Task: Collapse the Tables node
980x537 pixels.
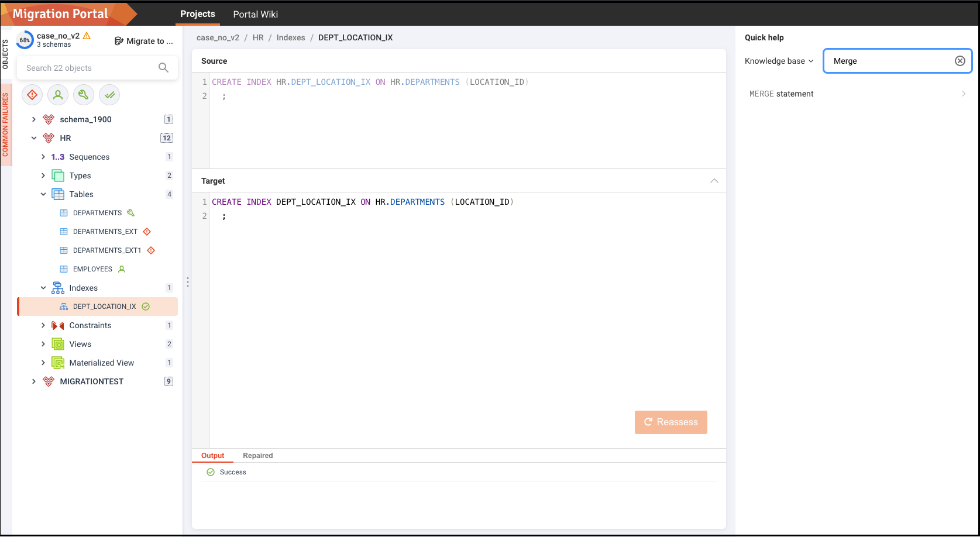Action: 43,194
